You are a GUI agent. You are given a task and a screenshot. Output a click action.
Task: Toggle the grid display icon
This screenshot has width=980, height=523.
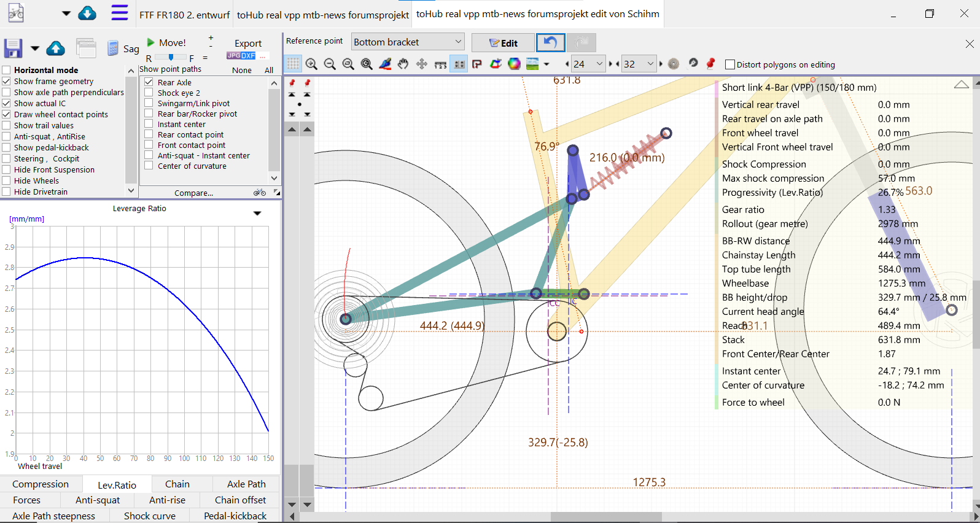[x=294, y=64]
